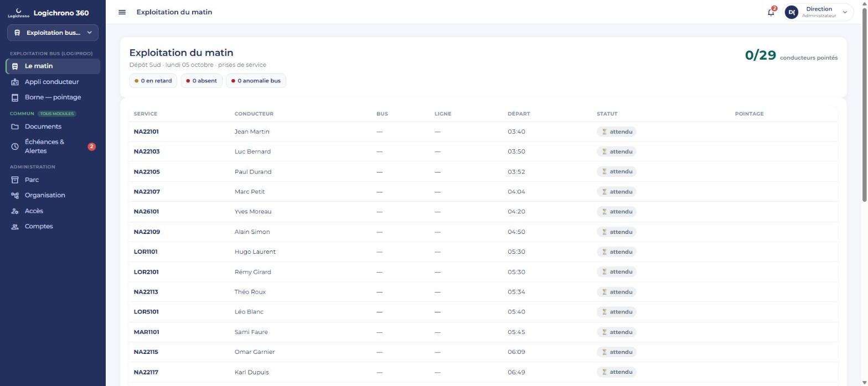Open the notifications bell
The width and height of the screenshot is (868, 386).
tap(771, 12)
